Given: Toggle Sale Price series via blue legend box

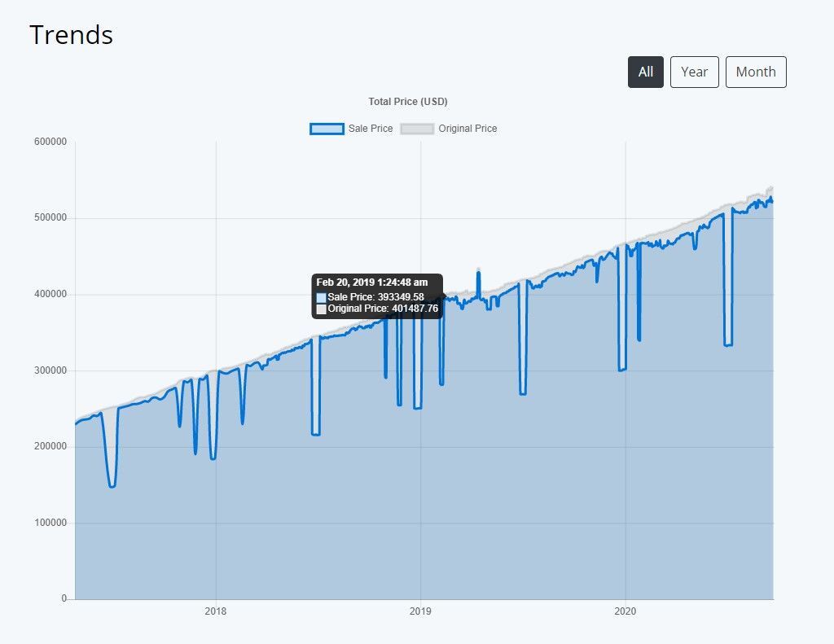Looking at the screenshot, I should [327, 129].
